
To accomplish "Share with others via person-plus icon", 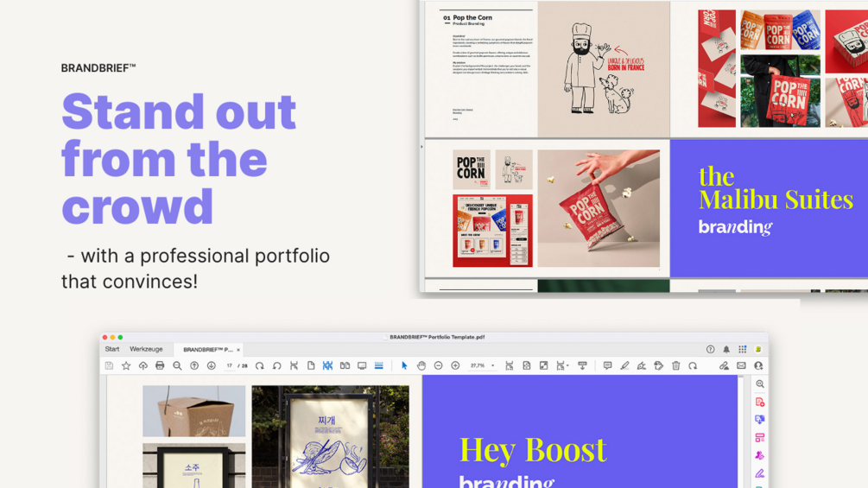I will pos(758,365).
